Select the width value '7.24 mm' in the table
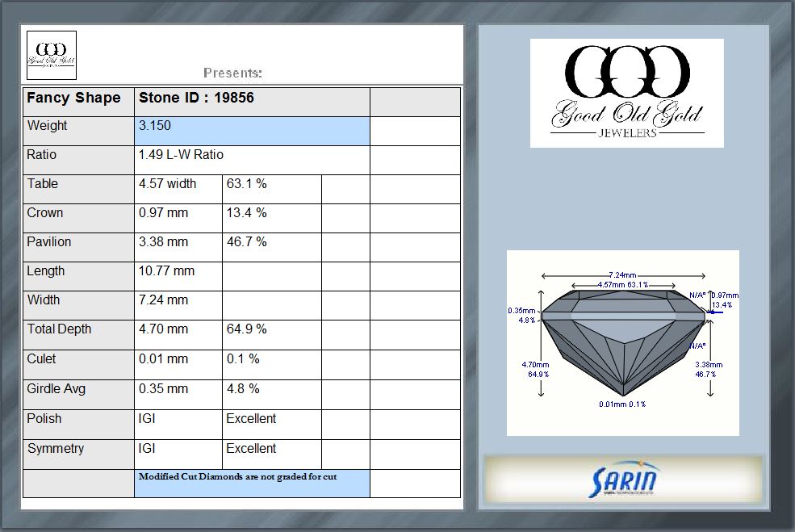This screenshot has width=795, height=532. coord(178,305)
